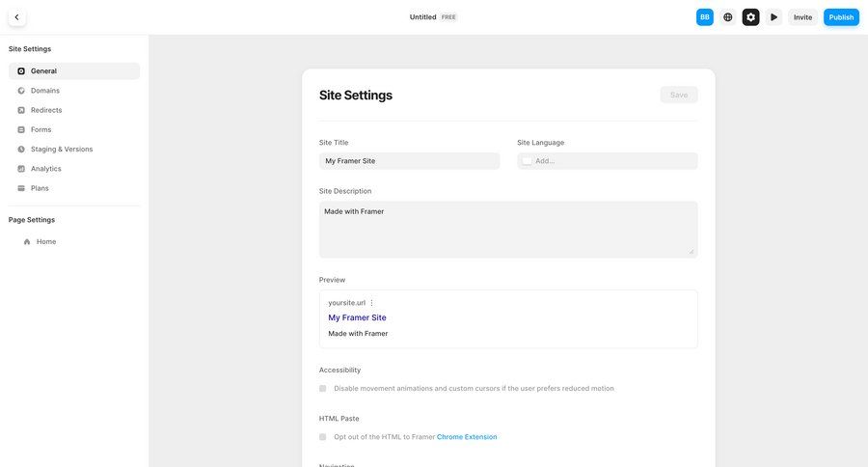Open the BB user avatar
Image resolution: width=868 pixels, height=467 pixels.
point(704,17)
